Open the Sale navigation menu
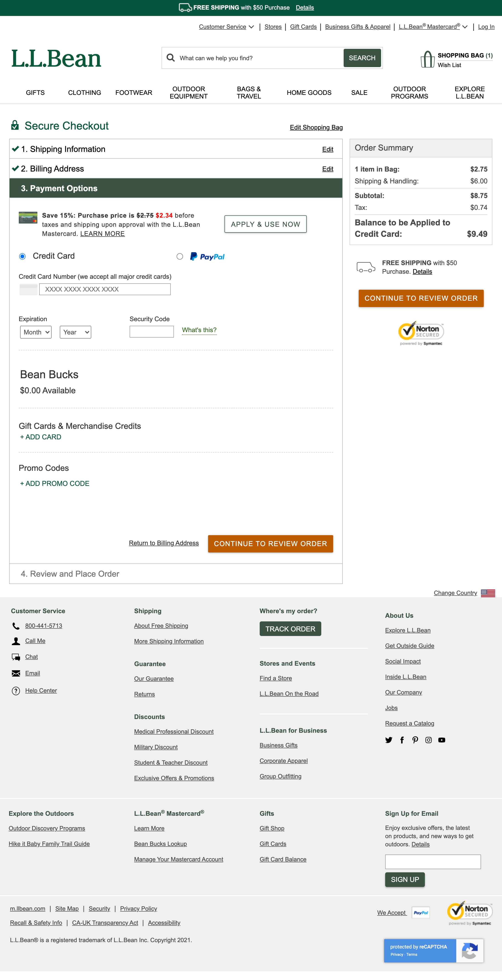This screenshot has height=980, width=502. point(359,92)
